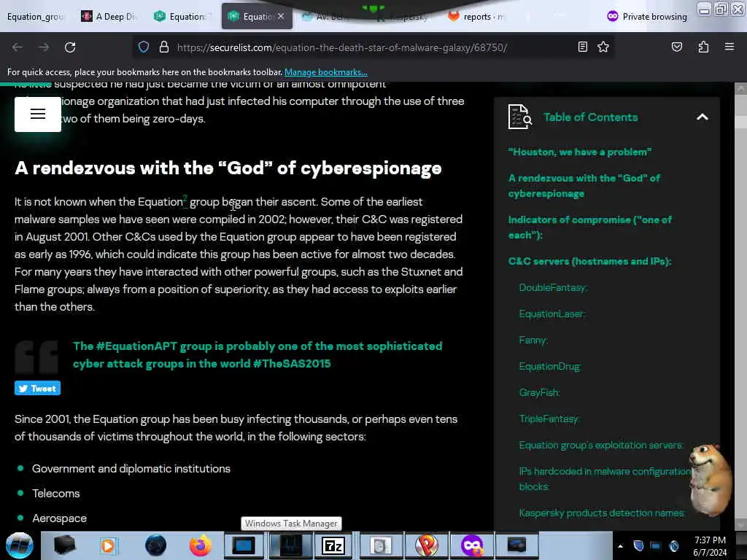
Task: Open EquationDrug contents entry
Action: pyautogui.click(x=550, y=366)
